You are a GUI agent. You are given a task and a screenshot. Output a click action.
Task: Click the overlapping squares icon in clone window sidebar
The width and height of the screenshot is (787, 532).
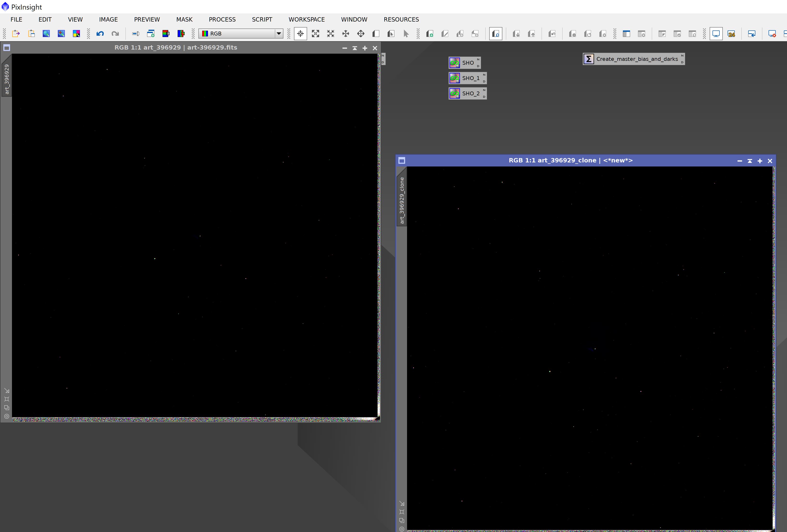[402, 521]
